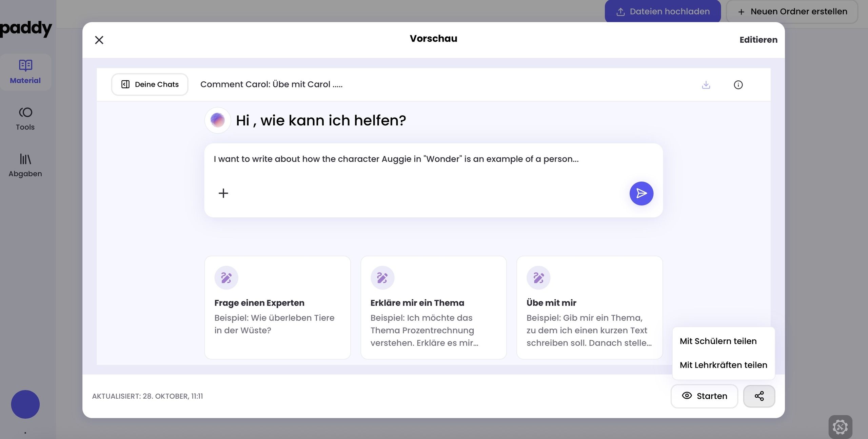Viewport: 868px width, 439px height.
Task: Select Material in the sidebar
Action: (x=25, y=72)
